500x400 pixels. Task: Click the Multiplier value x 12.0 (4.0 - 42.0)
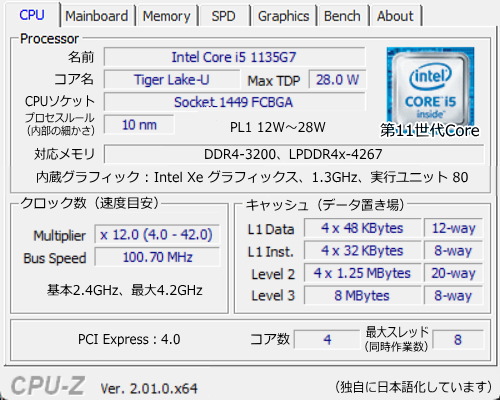point(157,235)
